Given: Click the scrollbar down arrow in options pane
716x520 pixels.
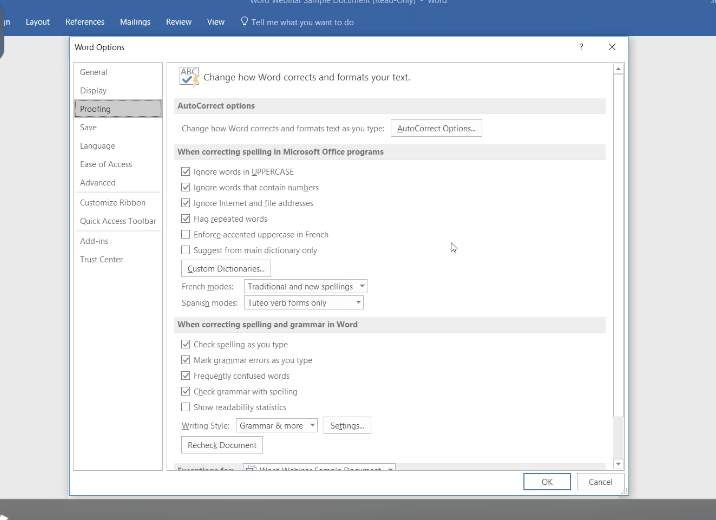Looking at the screenshot, I should 618,464.
